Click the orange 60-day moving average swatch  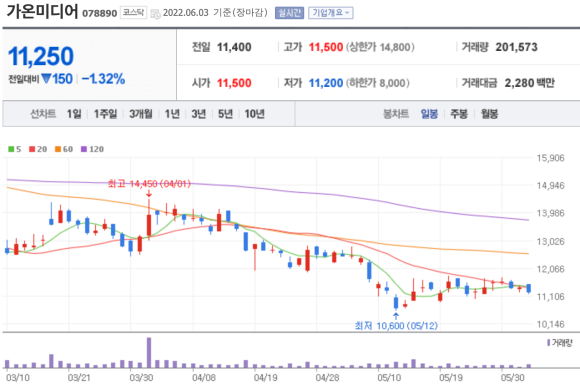pos(58,149)
